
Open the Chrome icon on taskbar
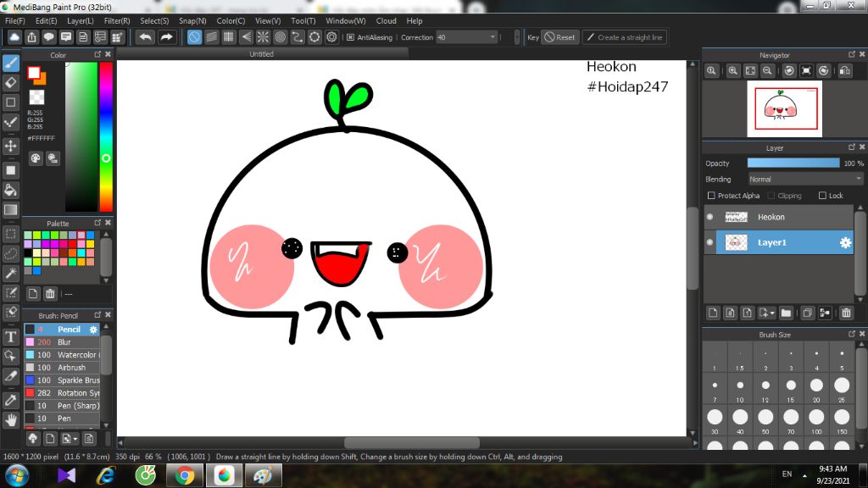pos(185,475)
